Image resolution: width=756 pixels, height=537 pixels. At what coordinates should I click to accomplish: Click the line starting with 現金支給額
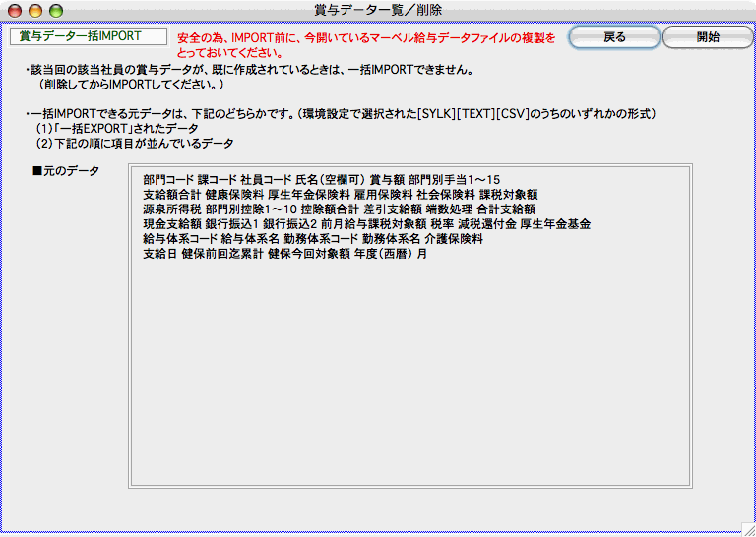(366, 224)
